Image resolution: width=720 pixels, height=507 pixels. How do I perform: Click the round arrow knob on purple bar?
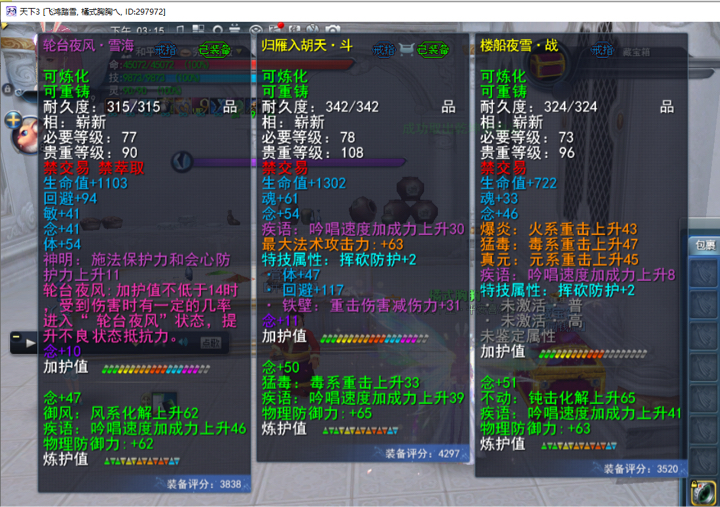182,162
